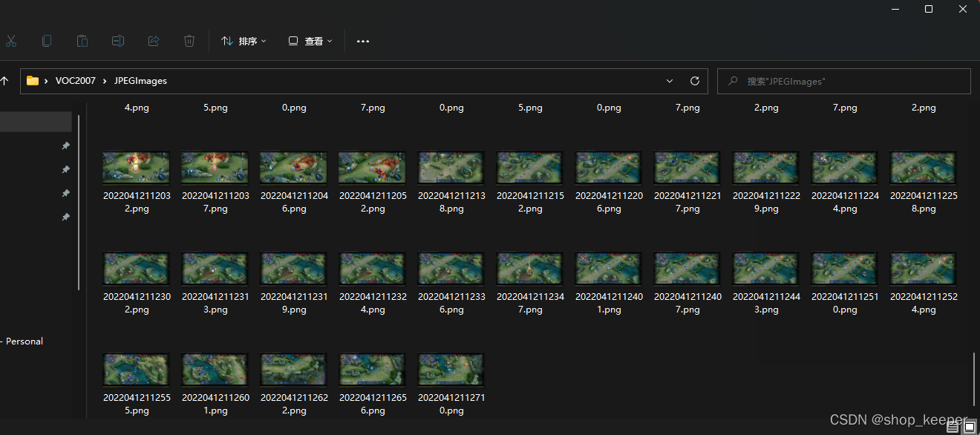Select thumbnail 20220412112046.png
Viewport: 980px width, 435px height.
(294, 168)
